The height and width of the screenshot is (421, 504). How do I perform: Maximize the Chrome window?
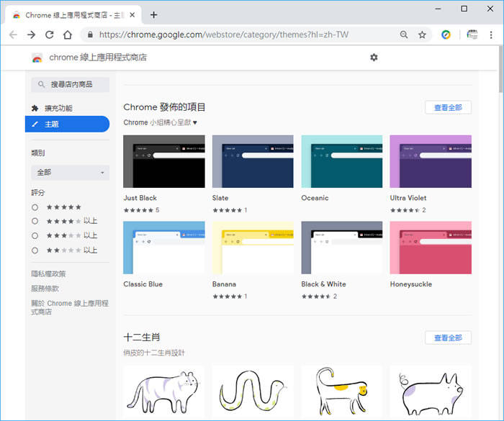[x=464, y=9]
